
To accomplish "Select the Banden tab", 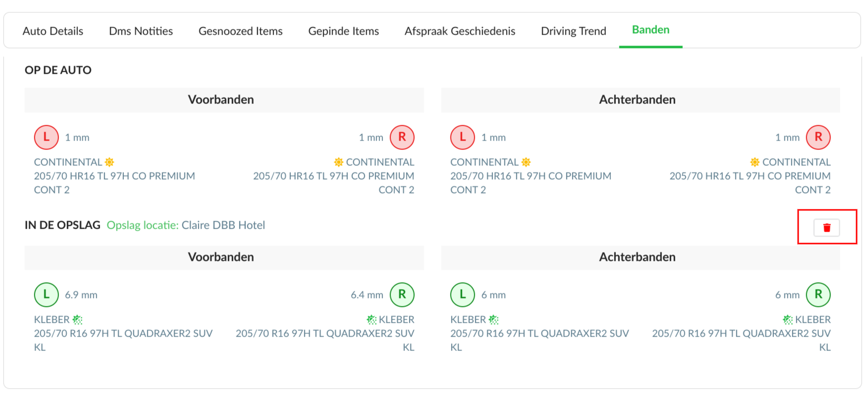I will click(651, 30).
